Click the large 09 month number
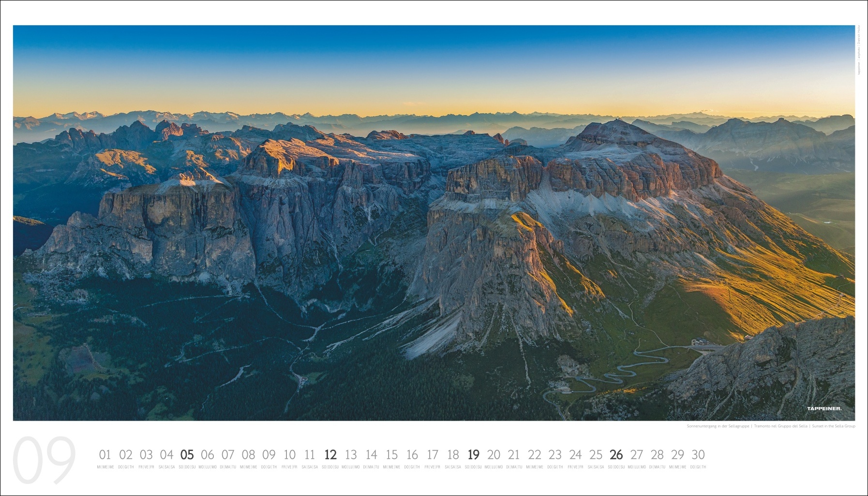This screenshot has width=868, height=496. click(44, 460)
